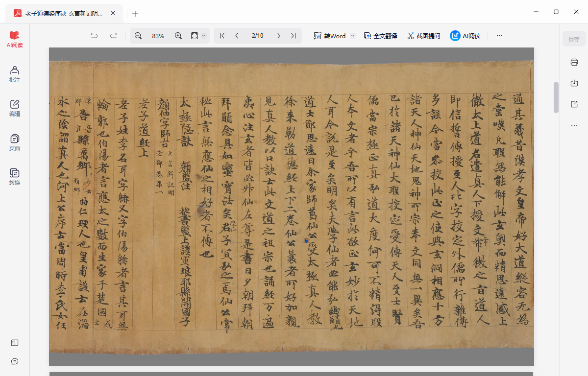
Task: Convert the document with 转Word
Action: click(x=330, y=36)
